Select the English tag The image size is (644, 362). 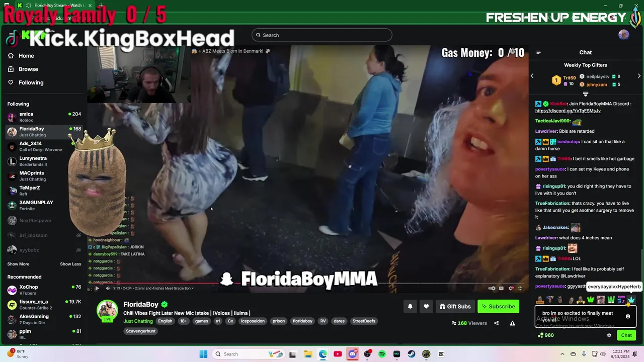pyautogui.click(x=165, y=321)
